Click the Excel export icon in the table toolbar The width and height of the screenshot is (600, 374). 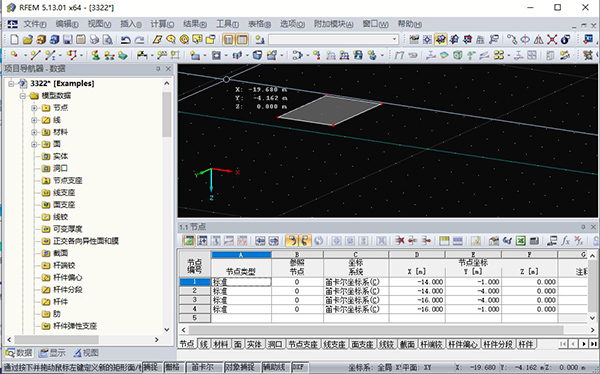coord(520,241)
